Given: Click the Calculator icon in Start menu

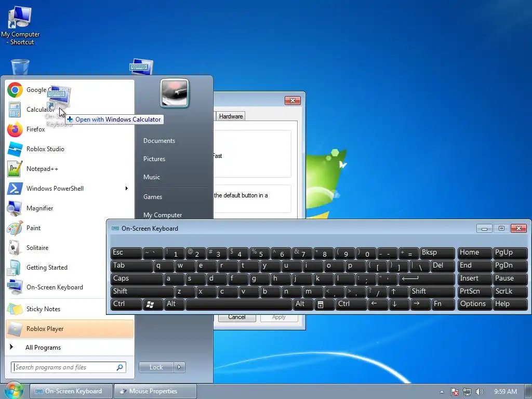Looking at the screenshot, I should coord(15,110).
